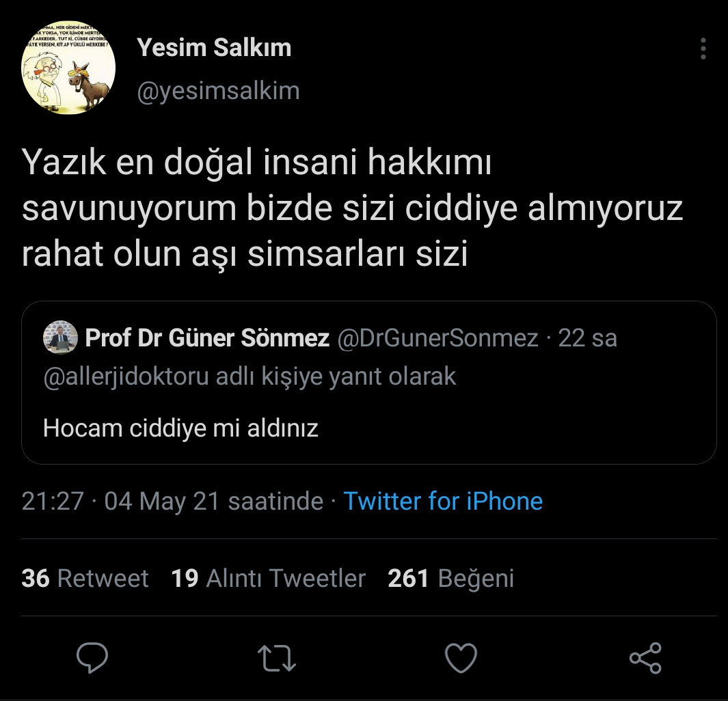Show the 19 Alıntı Tweetler list
Viewport: 728px width, 701px height.
268,579
